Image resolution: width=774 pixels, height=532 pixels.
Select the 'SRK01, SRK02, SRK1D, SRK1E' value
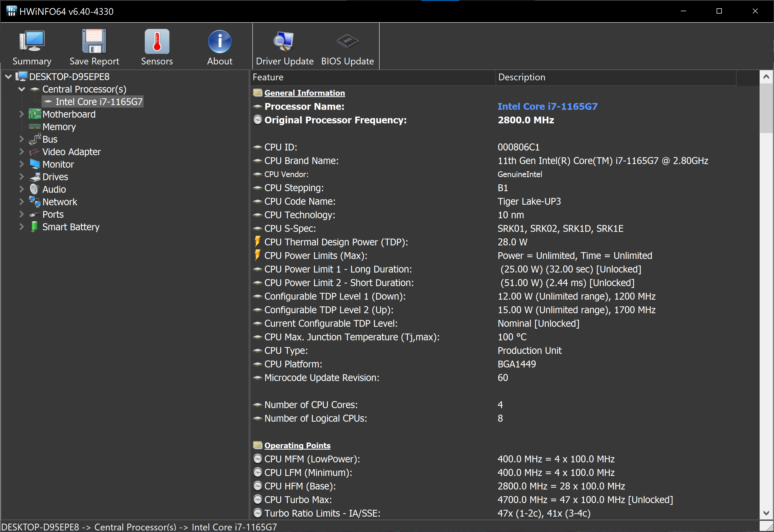point(560,229)
